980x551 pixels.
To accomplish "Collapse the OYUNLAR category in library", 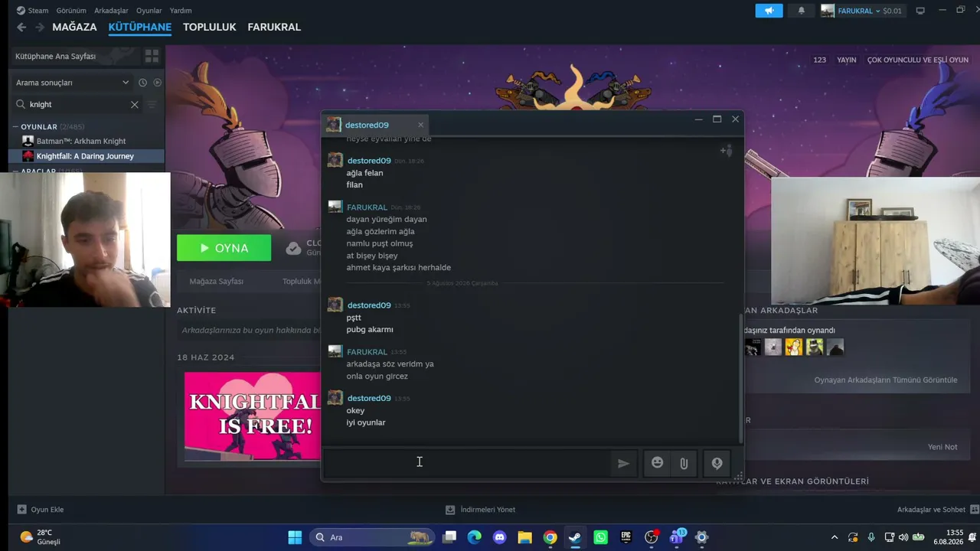I will 15,127.
